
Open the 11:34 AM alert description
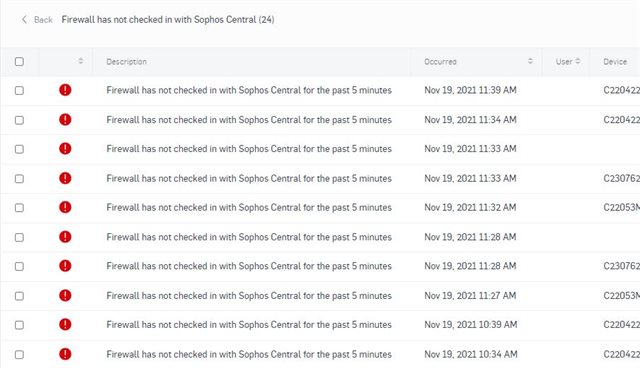pos(249,120)
